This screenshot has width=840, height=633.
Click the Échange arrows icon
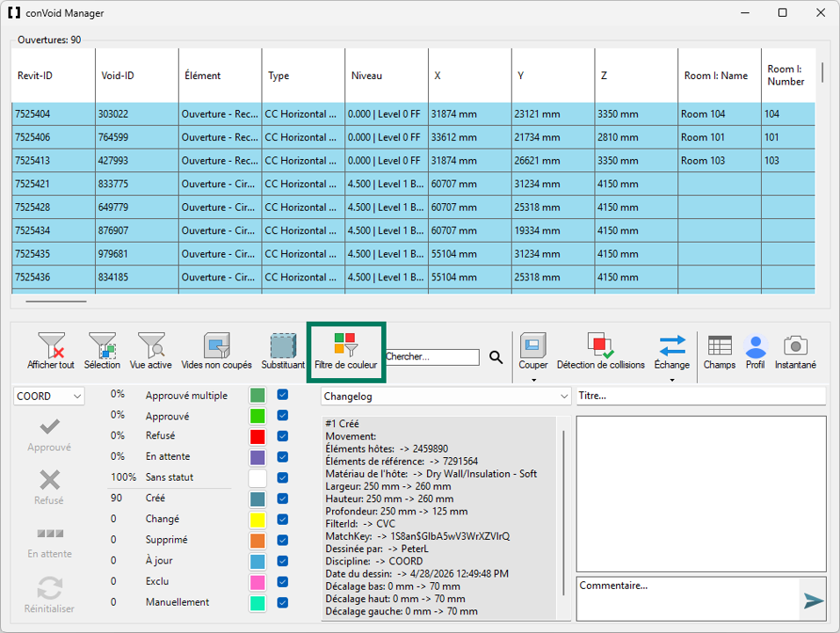click(672, 346)
